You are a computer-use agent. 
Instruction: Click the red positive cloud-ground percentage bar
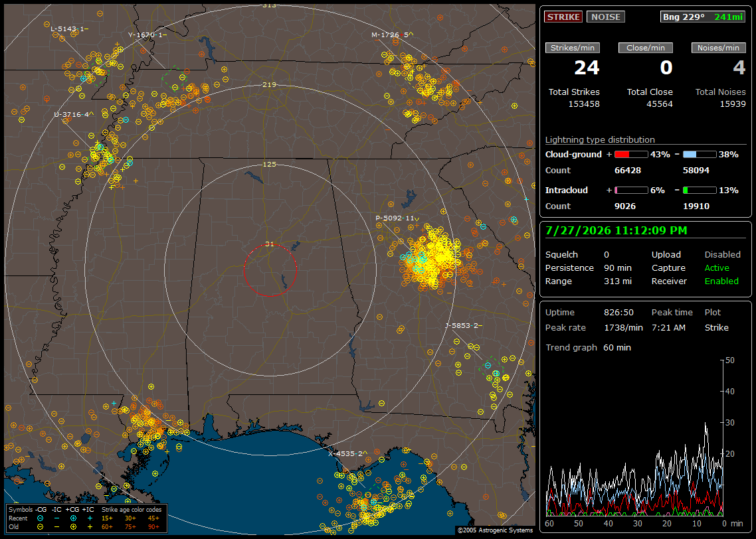pyautogui.click(x=631, y=155)
